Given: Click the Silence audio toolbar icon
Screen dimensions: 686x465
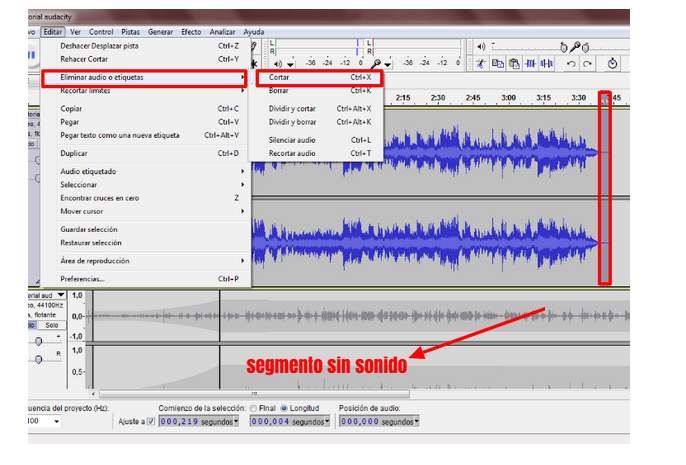Looking at the screenshot, I should pos(545,63).
